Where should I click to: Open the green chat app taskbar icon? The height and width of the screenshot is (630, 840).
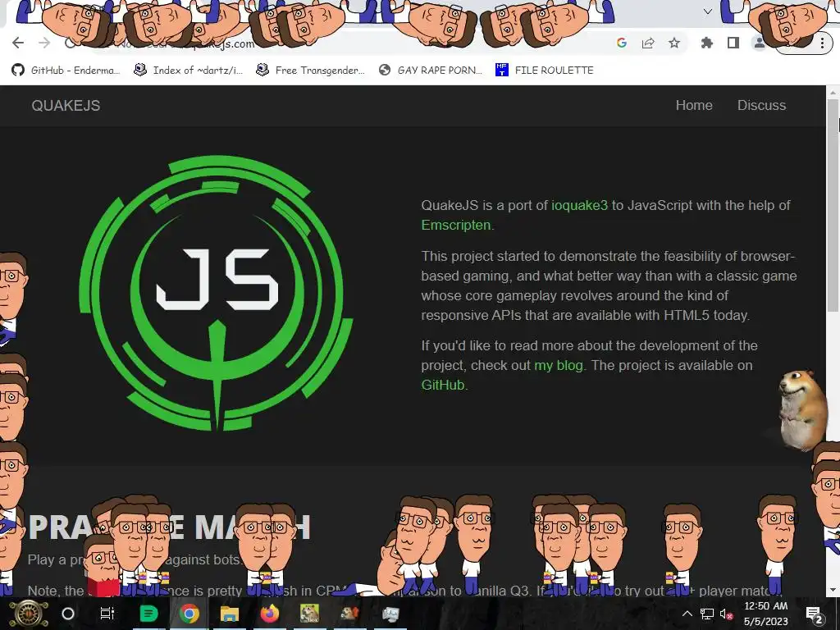pos(148,614)
